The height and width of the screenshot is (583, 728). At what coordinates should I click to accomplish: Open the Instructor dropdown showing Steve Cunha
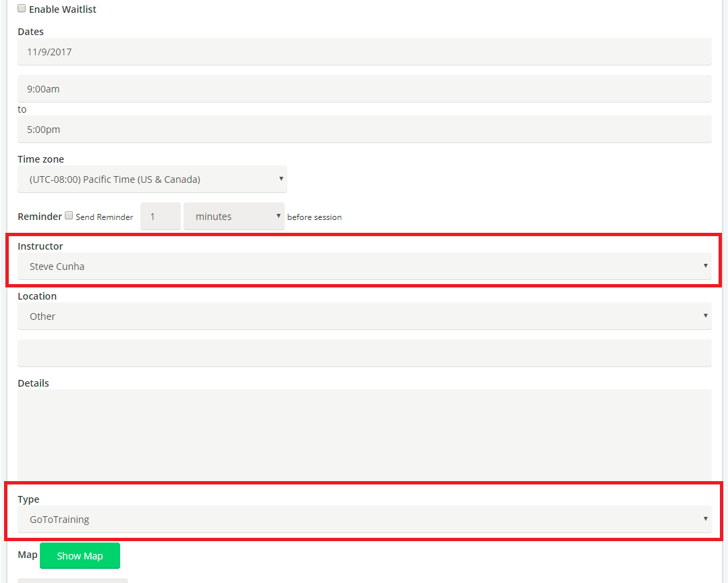tap(364, 266)
